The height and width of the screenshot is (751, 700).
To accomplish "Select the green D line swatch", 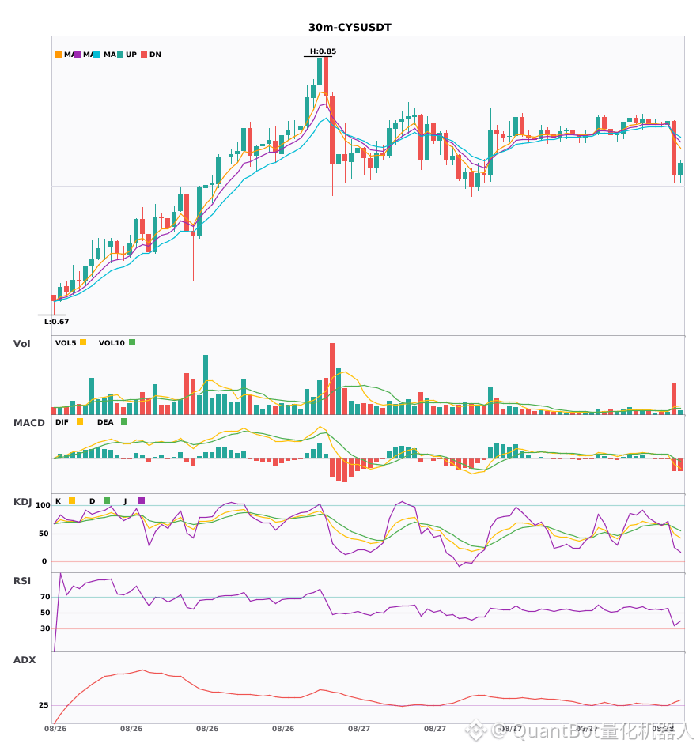I will [x=107, y=500].
